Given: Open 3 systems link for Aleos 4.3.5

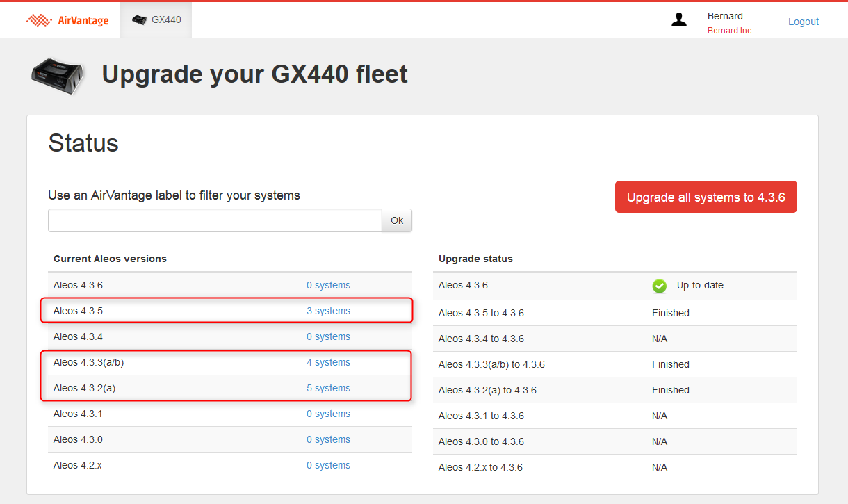Looking at the screenshot, I should pyautogui.click(x=328, y=311).
